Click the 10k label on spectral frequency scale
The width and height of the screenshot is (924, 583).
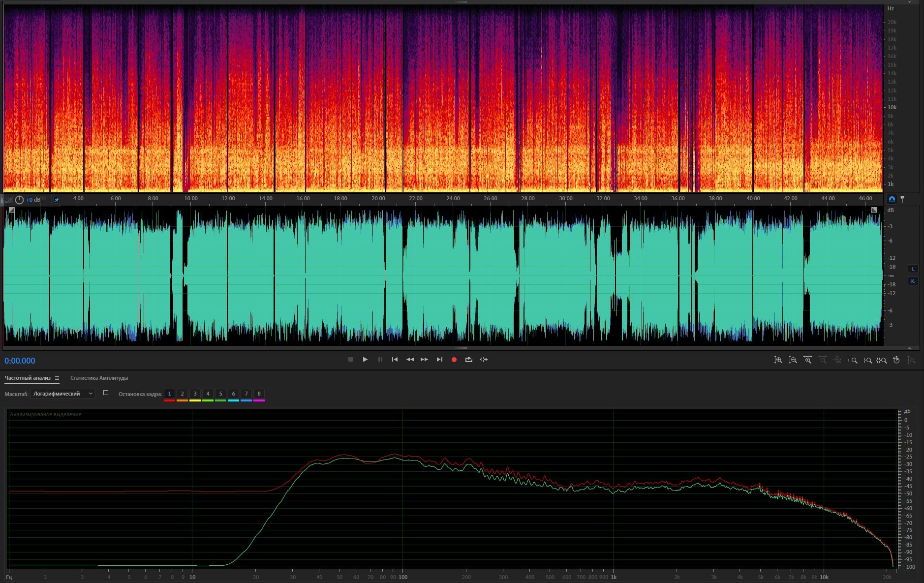(892, 107)
